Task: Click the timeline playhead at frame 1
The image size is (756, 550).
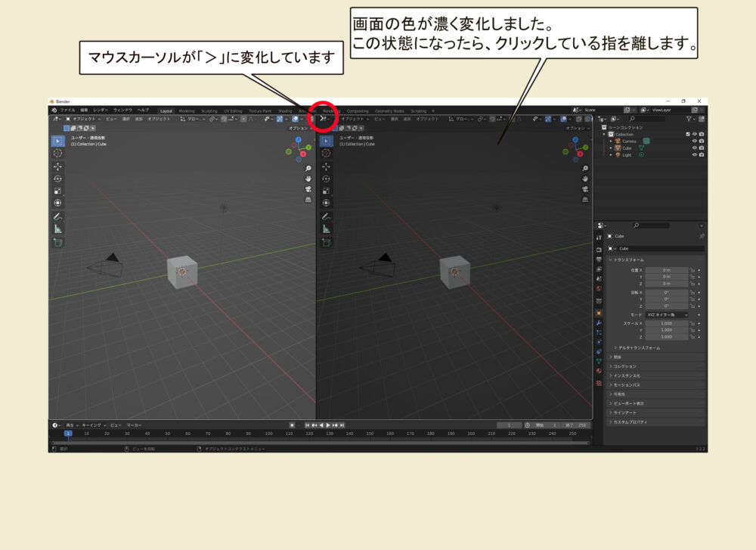Action: pyautogui.click(x=67, y=433)
